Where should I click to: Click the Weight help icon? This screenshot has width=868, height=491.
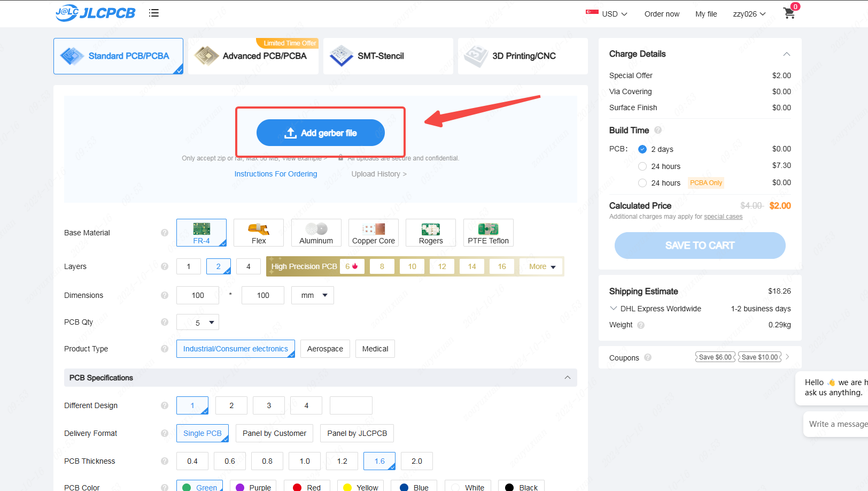point(641,325)
